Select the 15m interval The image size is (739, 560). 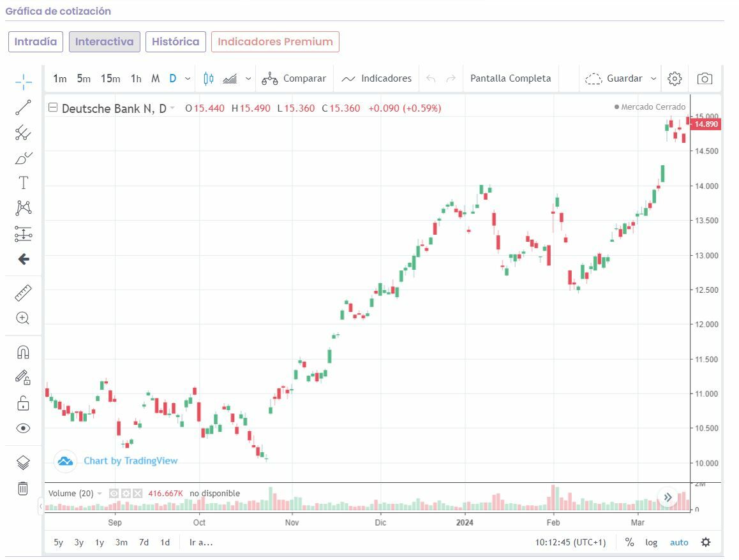pyautogui.click(x=110, y=78)
